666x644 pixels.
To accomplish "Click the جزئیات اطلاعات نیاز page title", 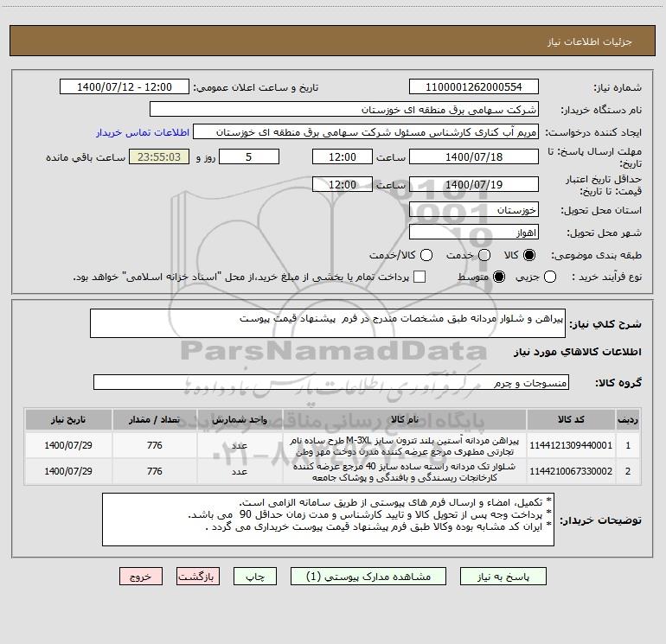I will coord(590,41).
